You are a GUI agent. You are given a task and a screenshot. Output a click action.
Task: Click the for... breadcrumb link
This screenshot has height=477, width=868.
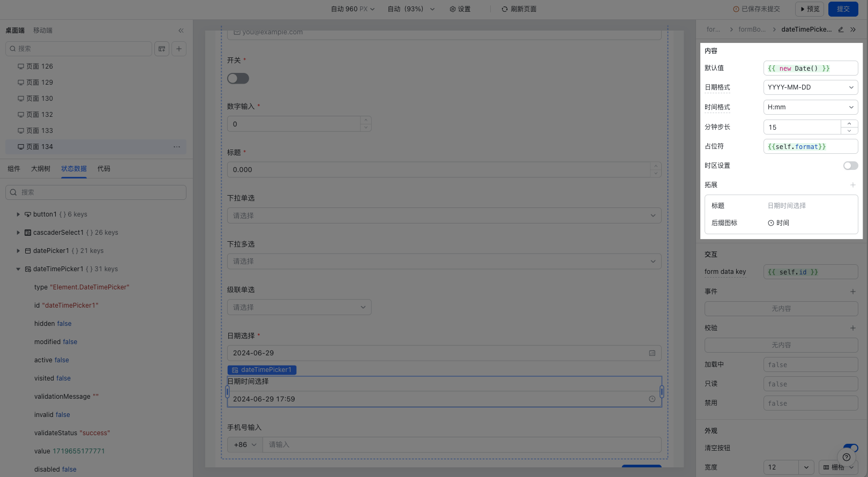713,29
